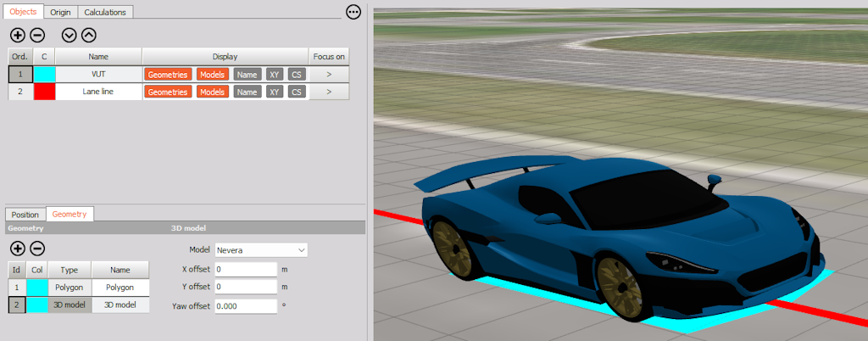Select geometry Id 2 cell
This screenshot has width=868, height=341.
click(17, 305)
